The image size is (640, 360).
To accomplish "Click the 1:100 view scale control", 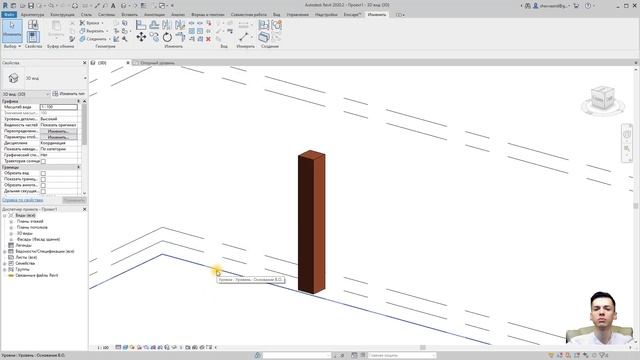I will tap(103, 348).
